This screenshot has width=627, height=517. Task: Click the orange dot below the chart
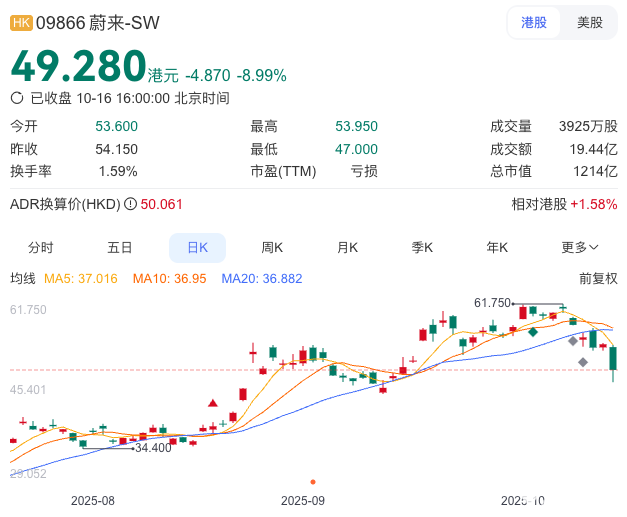tap(313, 482)
